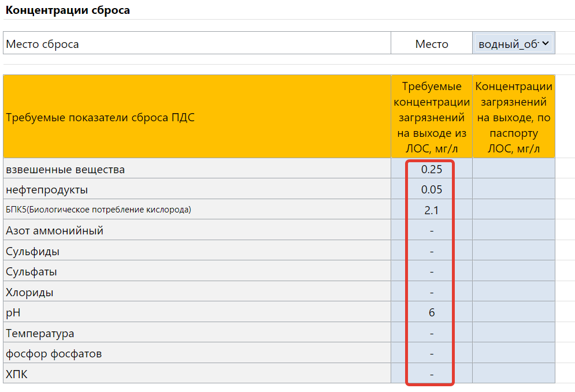Select passport concentration cell for ХПК
Screen dimensions: 575x392
click(513, 374)
